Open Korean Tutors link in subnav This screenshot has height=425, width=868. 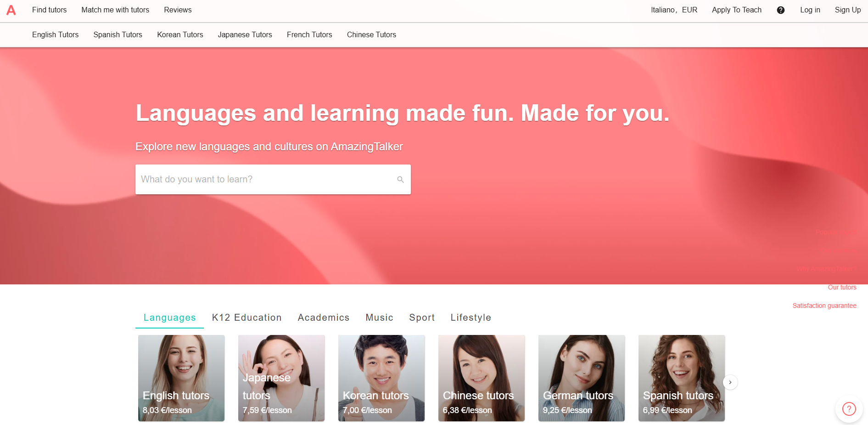pyautogui.click(x=180, y=35)
